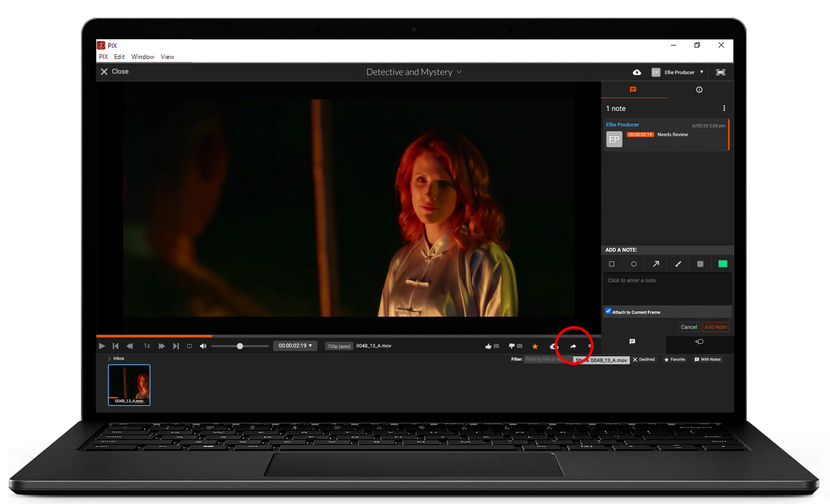
Task: Select the arrow annotation tool
Action: pyautogui.click(x=656, y=264)
